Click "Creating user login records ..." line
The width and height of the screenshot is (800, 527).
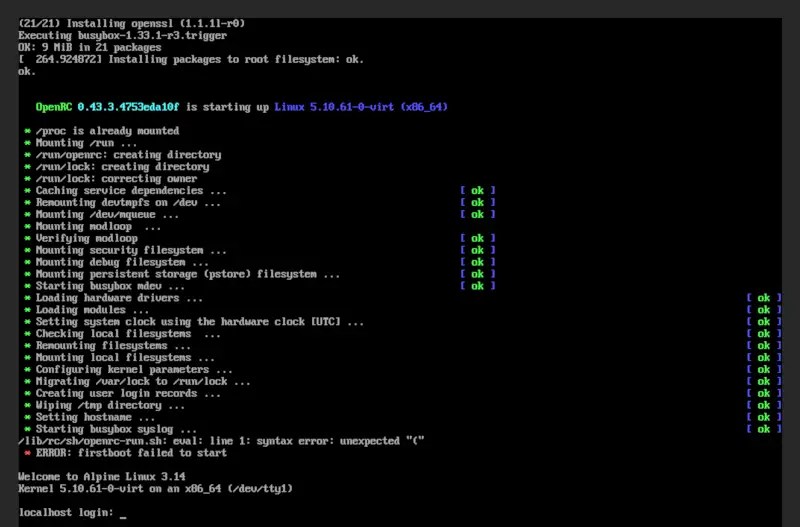point(128,393)
